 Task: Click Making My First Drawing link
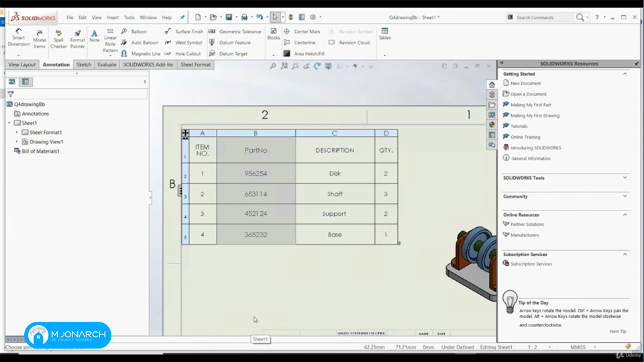(531, 116)
